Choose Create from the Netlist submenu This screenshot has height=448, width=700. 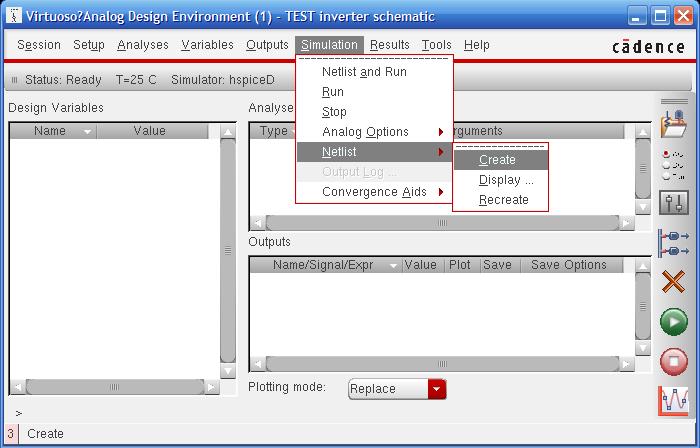click(x=498, y=160)
